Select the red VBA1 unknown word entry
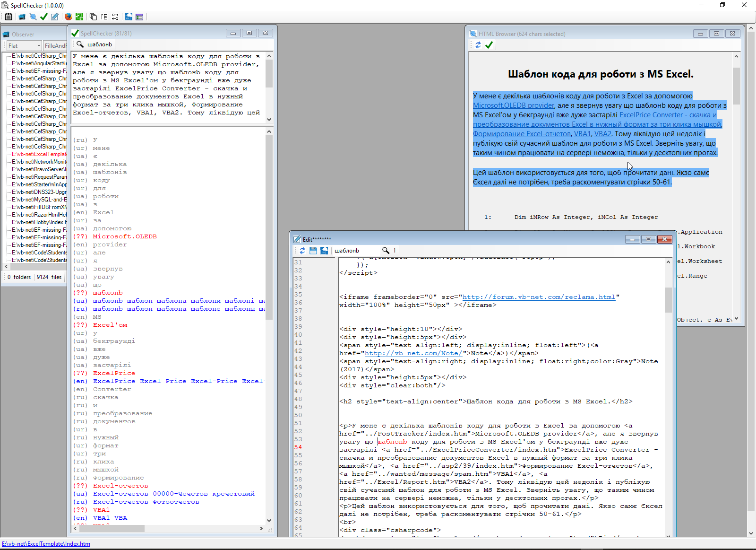 [x=101, y=510]
